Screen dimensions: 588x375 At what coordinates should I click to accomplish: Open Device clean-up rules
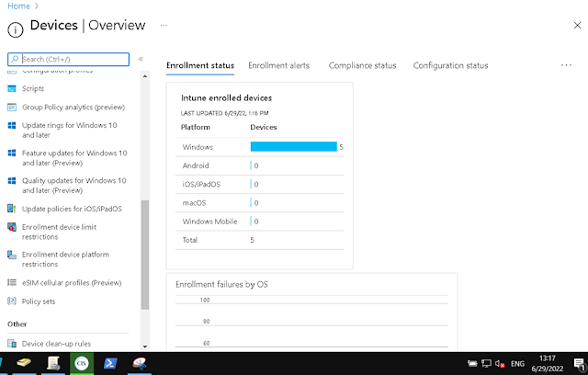(56, 344)
